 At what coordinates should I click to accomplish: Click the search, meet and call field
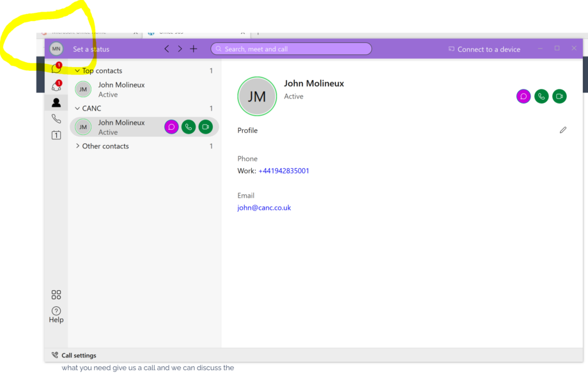291,49
